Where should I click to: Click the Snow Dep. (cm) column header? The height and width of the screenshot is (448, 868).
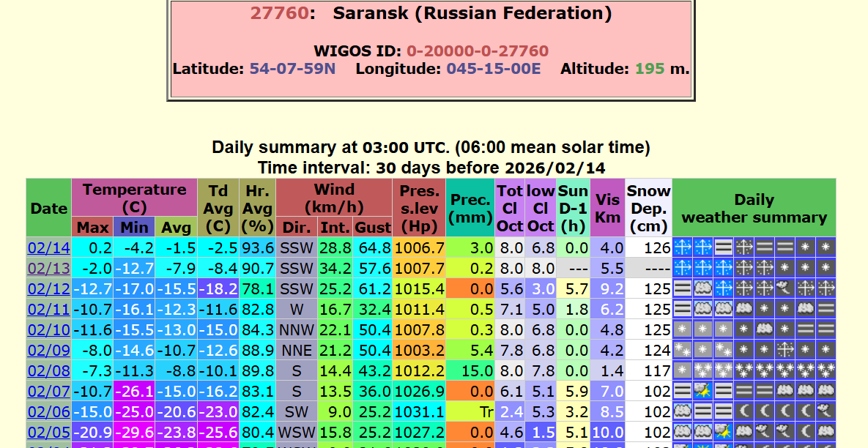648,207
